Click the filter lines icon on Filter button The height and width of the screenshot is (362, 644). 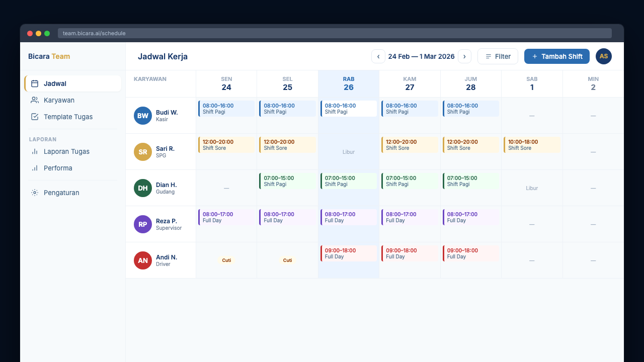(487, 56)
